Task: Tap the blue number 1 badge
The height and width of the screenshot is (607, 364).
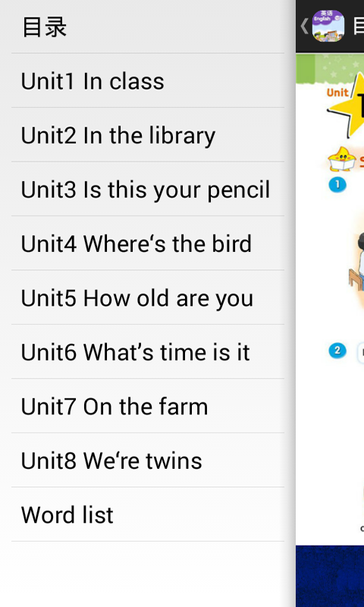Action: click(x=337, y=184)
